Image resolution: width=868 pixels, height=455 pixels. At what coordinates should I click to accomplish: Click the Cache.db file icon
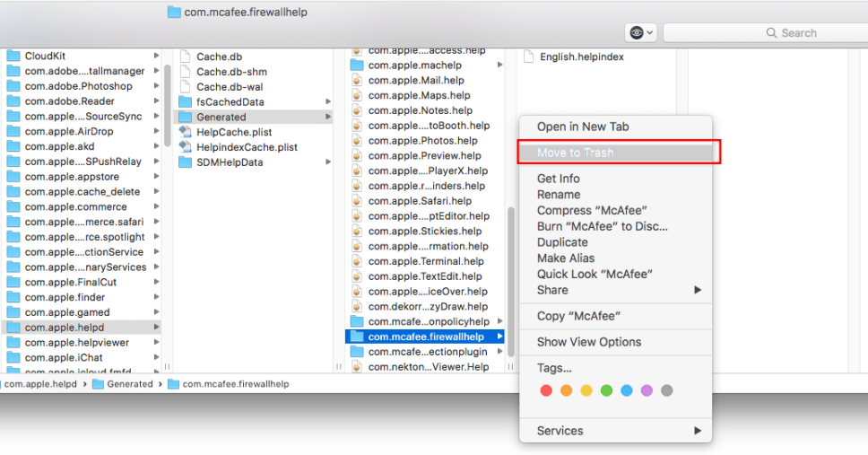[186, 57]
